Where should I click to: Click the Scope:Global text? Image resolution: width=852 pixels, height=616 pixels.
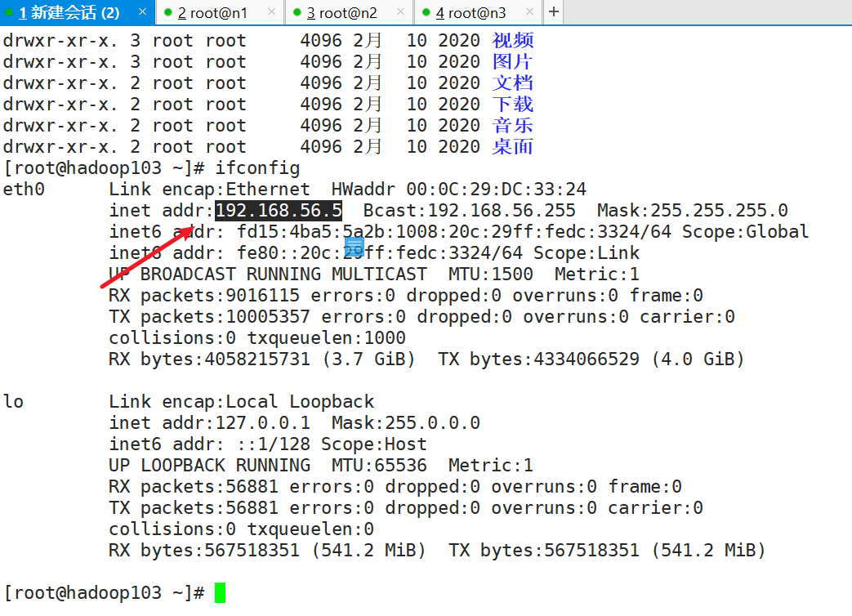pyautogui.click(x=746, y=231)
